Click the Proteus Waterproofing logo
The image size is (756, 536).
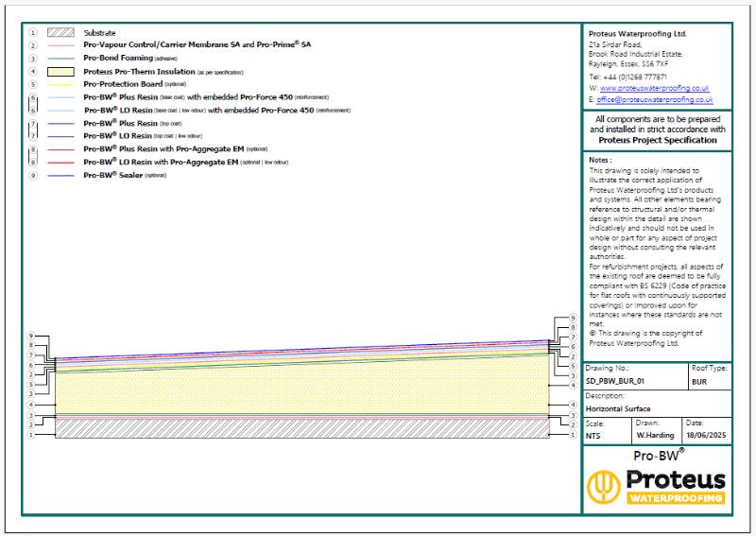click(656, 487)
